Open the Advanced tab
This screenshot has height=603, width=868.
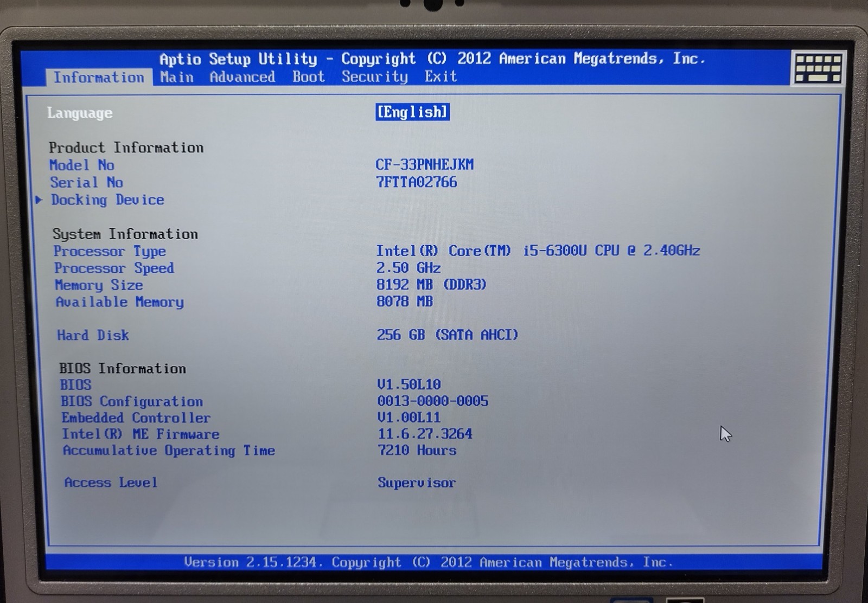click(x=242, y=77)
